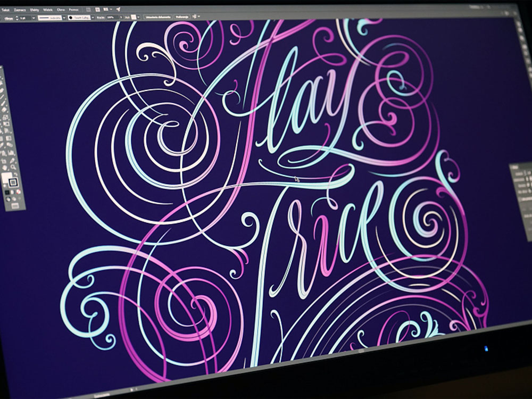Click the Fill color swatch in toolbar

[7, 178]
